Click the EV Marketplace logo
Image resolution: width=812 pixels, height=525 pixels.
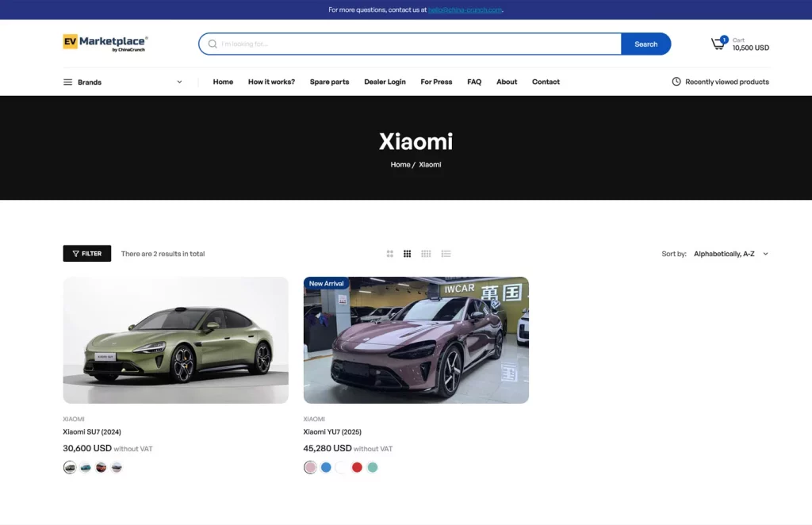click(x=105, y=44)
